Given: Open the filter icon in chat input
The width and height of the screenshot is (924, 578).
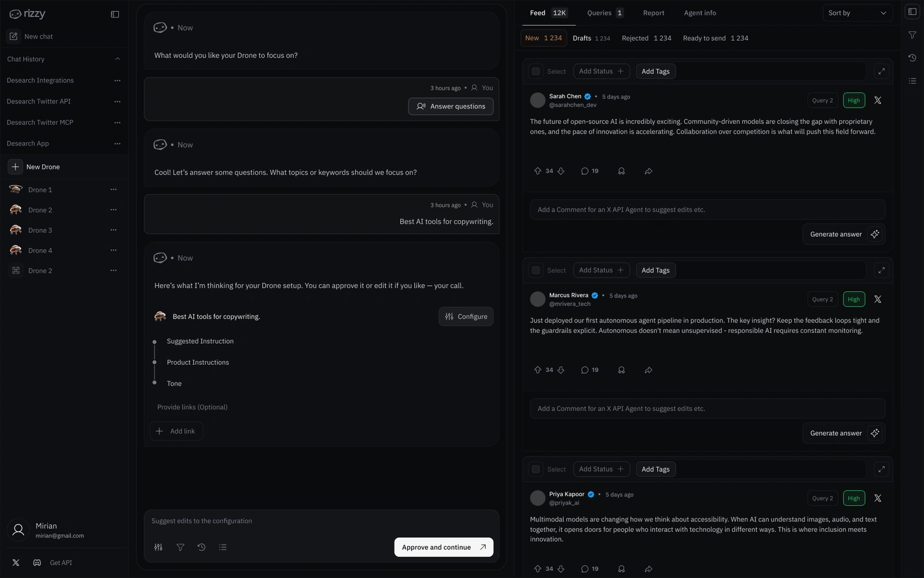Looking at the screenshot, I should click(180, 547).
